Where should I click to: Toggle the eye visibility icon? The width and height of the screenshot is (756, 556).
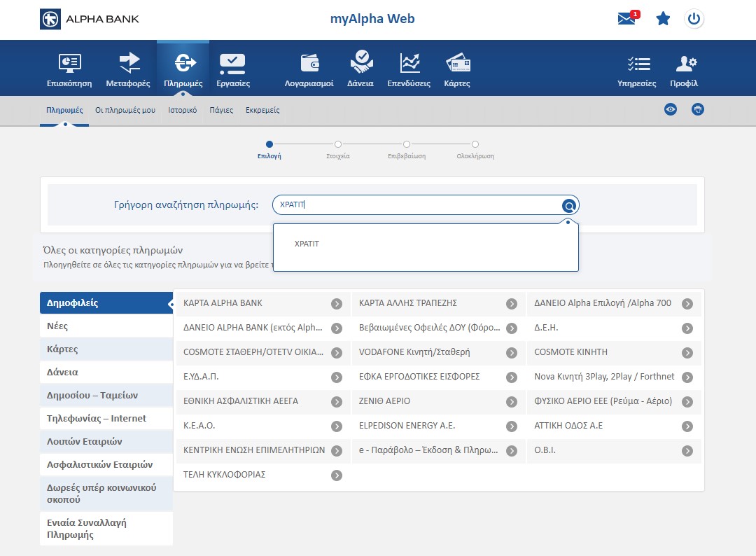671,109
